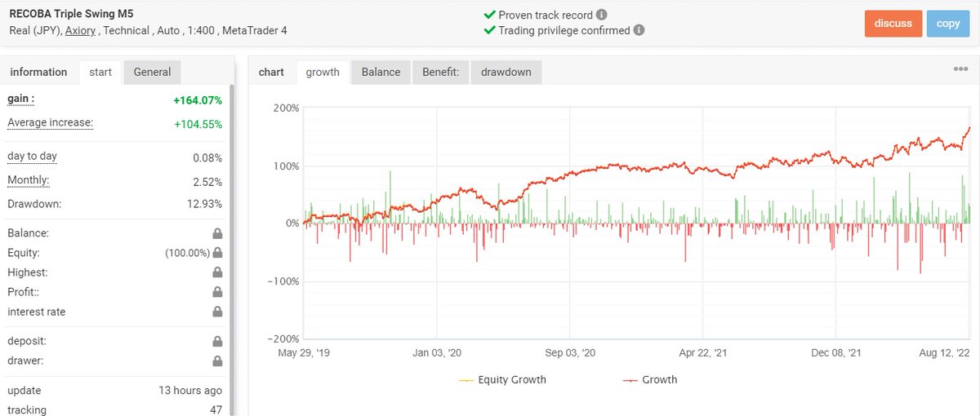
Task: Click the 2.52% monthly value
Action: tap(207, 180)
